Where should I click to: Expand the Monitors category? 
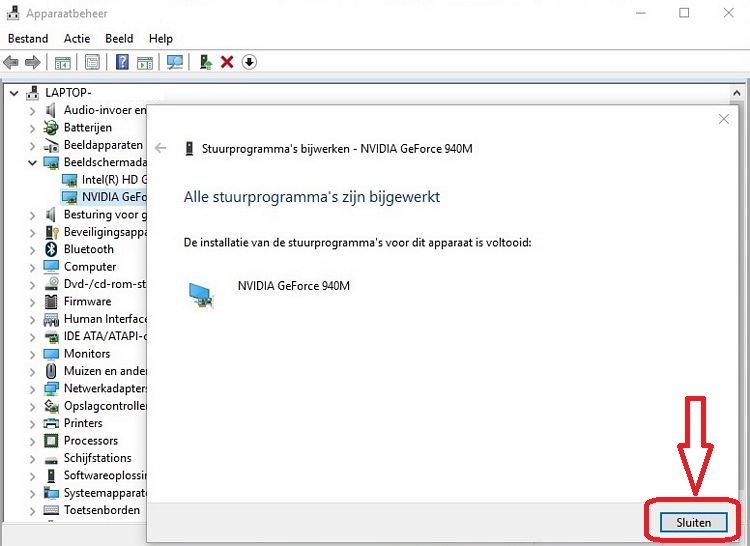(x=32, y=354)
